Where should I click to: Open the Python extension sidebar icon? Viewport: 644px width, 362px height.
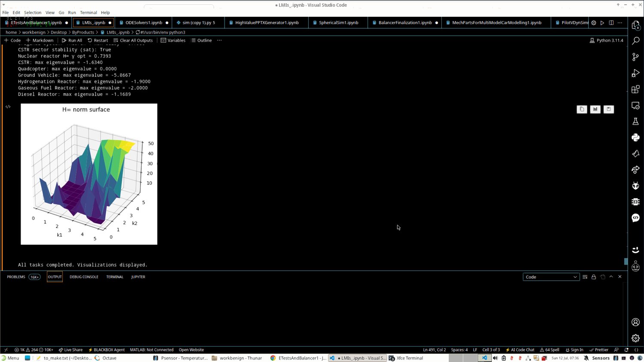tap(635, 137)
